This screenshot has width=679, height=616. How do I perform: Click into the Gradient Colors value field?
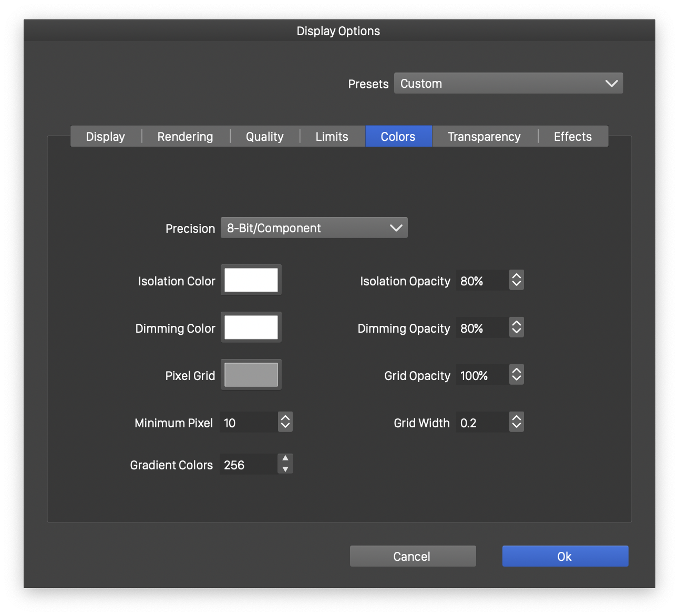coord(248,465)
